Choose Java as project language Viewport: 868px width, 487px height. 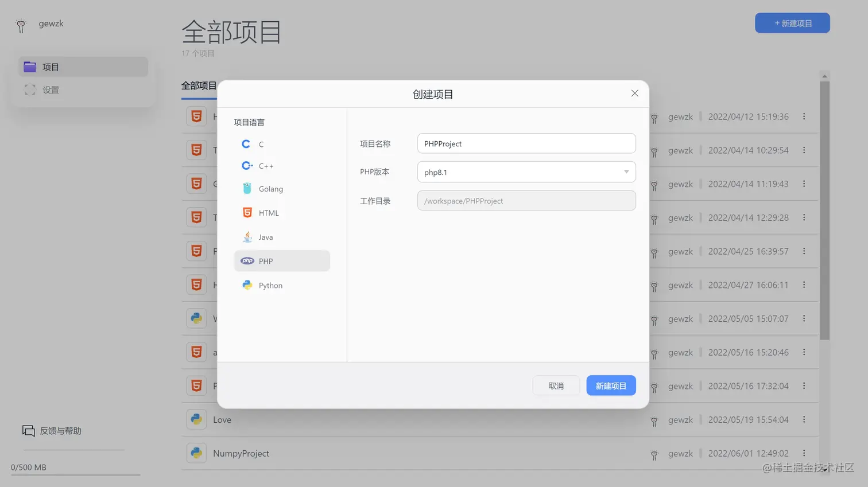[282, 237]
